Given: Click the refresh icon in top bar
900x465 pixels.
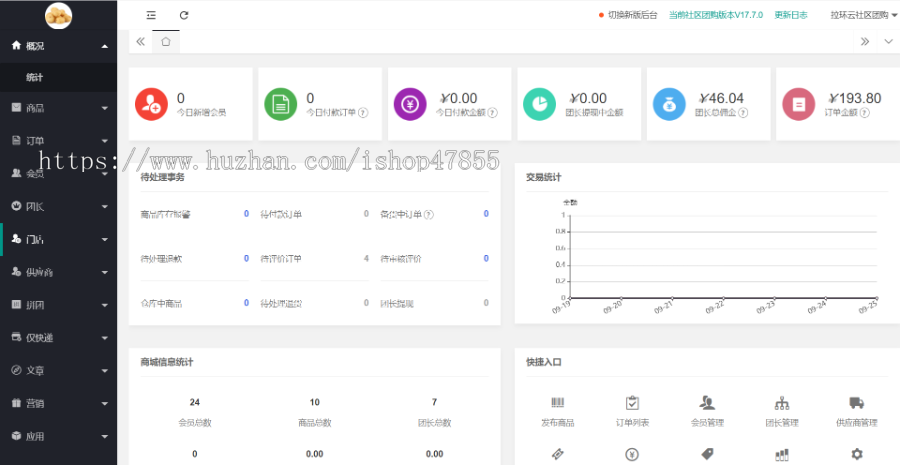Looking at the screenshot, I should pyautogui.click(x=184, y=16).
